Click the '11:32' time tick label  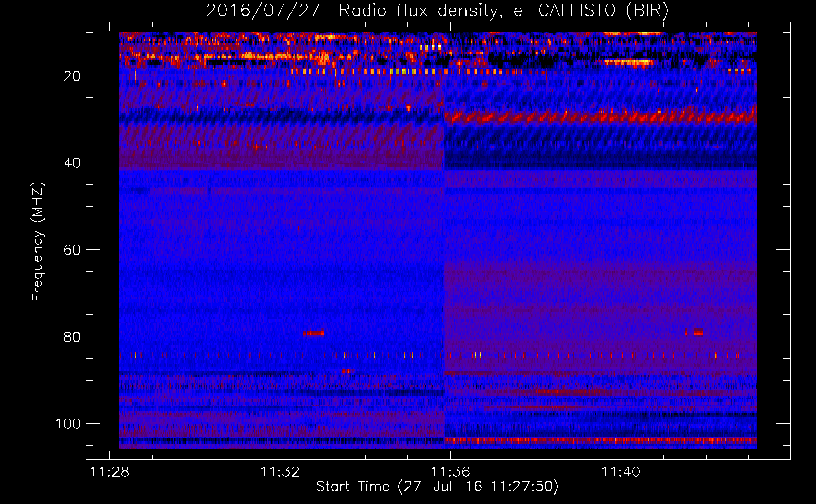point(280,472)
